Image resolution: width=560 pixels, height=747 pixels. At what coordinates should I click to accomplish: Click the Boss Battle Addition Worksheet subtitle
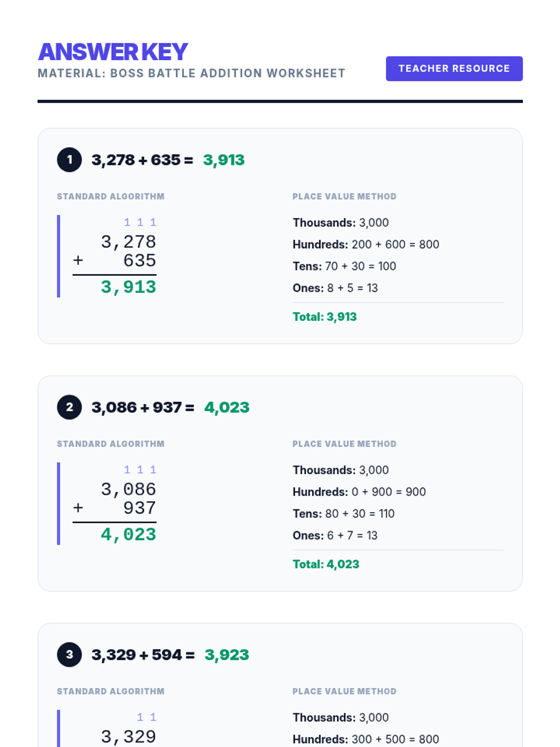click(192, 73)
